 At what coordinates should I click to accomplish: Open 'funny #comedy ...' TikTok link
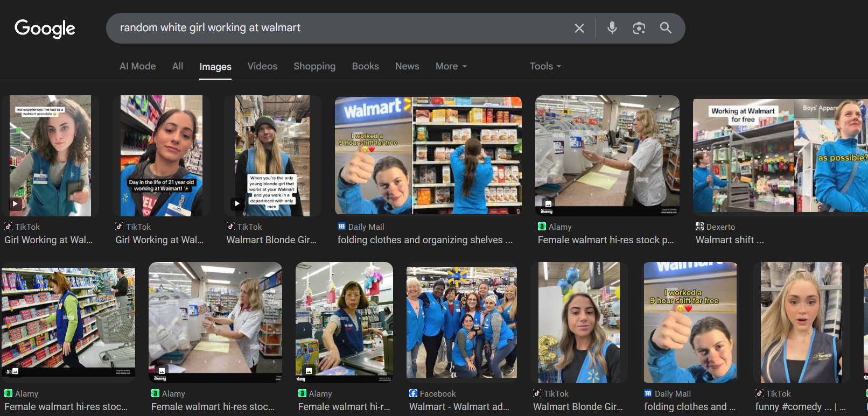pyautogui.click(x=800, y=407)
